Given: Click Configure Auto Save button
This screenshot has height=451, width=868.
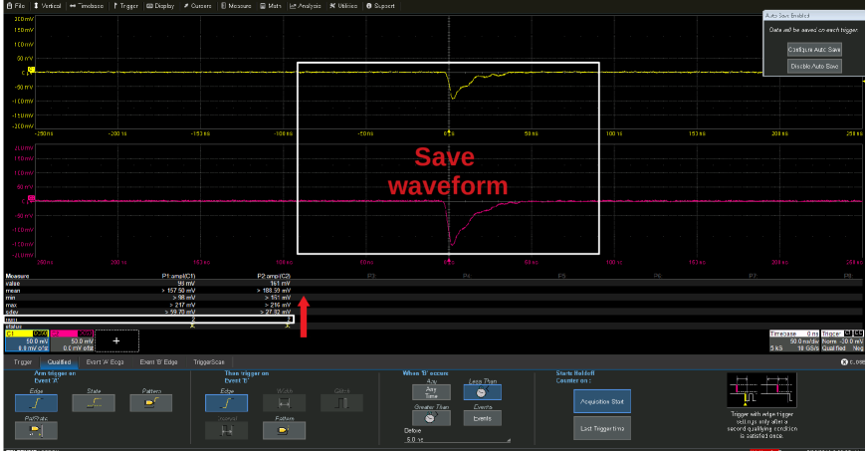Looking at the screenshot, I should (813, 49).
